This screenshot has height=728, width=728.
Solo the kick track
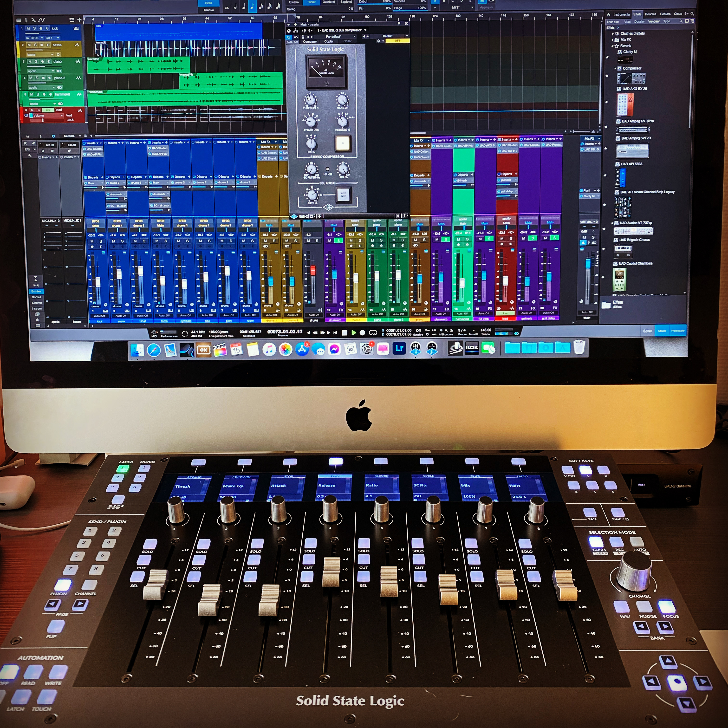point(35,28)
